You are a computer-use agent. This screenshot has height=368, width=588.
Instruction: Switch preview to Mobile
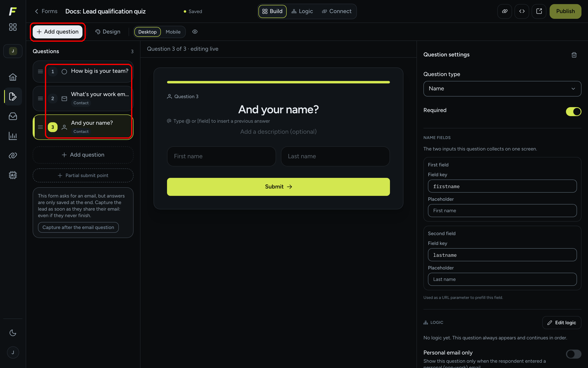173,32
